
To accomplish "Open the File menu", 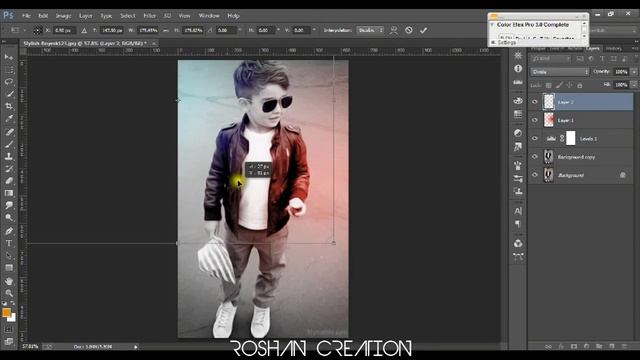I will coord(27,16).
